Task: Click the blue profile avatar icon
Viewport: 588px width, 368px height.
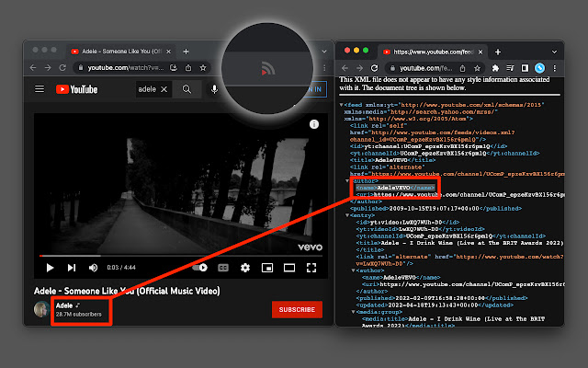Action: (x=539, y=68)
